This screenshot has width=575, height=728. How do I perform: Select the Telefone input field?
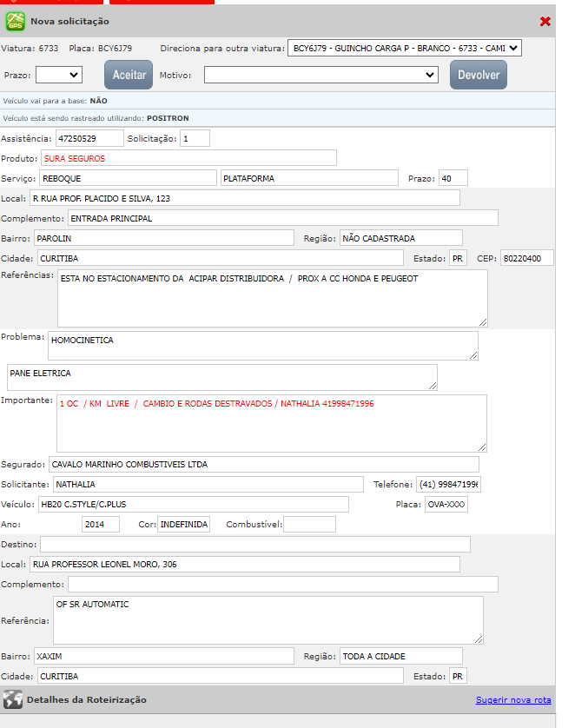pyautogui.click(x=449, y=484)
